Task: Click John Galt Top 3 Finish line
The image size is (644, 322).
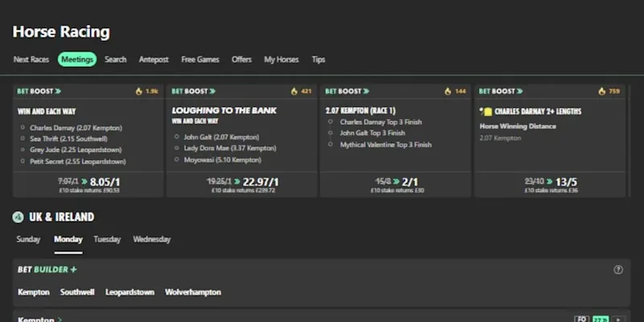Action: click(373, 133)
